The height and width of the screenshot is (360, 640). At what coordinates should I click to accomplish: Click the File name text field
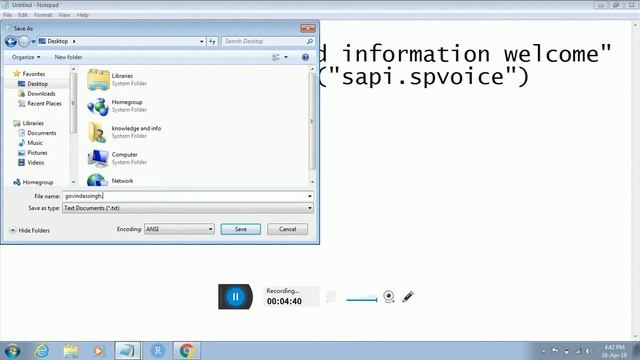click(x=184, y=196)
